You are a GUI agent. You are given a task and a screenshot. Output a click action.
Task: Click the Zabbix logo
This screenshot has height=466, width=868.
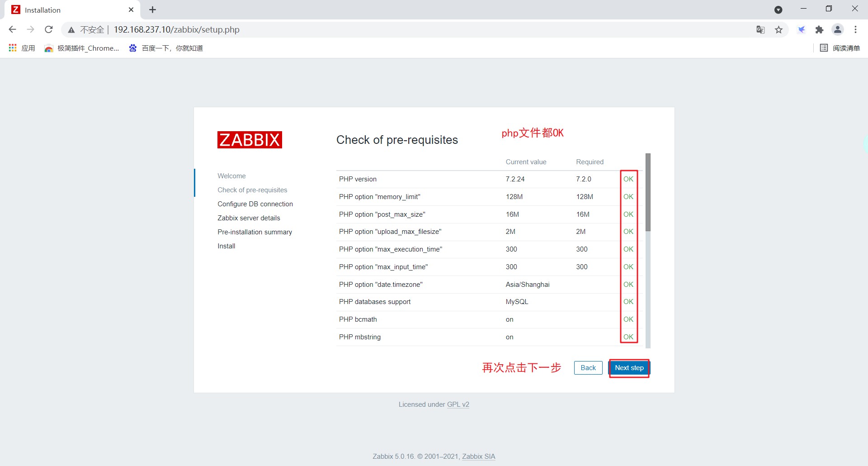point(250,140)
